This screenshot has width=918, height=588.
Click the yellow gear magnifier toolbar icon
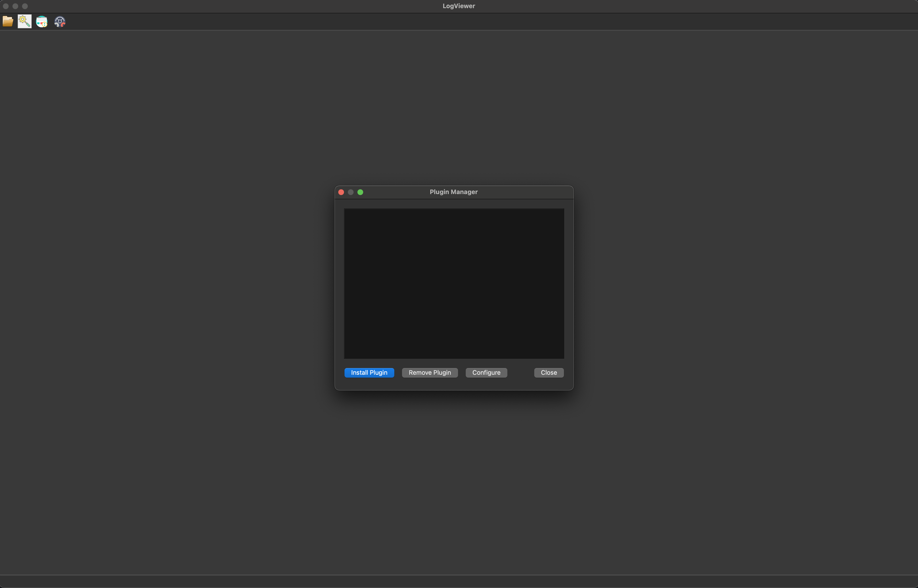click(24, 21)
